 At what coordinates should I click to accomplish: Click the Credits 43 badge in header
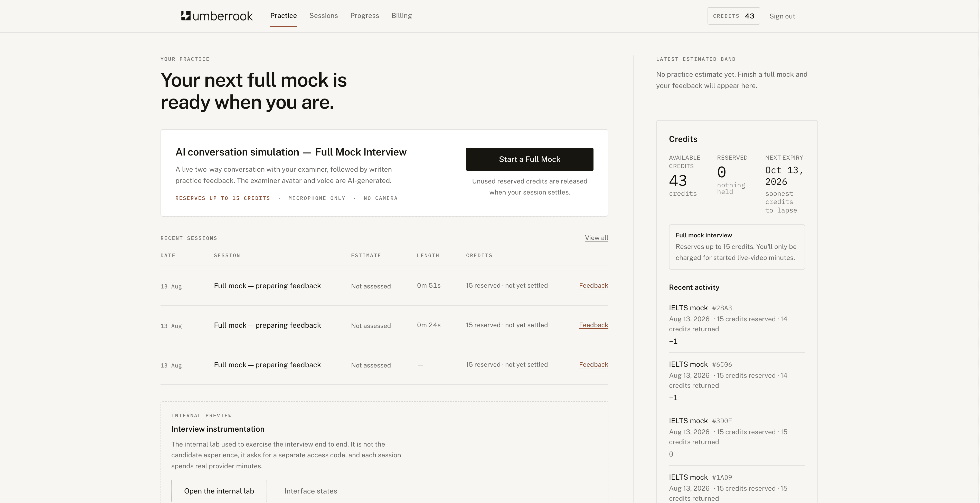[733, 16]
